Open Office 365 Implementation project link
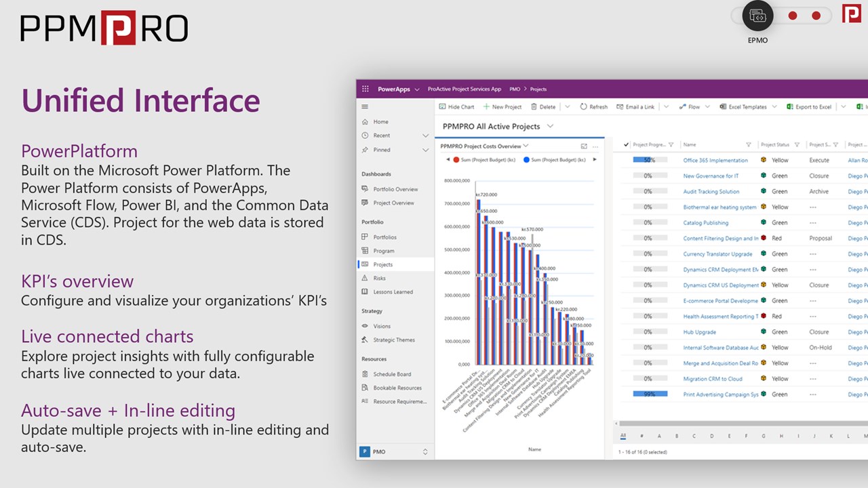 click(x=715, y=161)
